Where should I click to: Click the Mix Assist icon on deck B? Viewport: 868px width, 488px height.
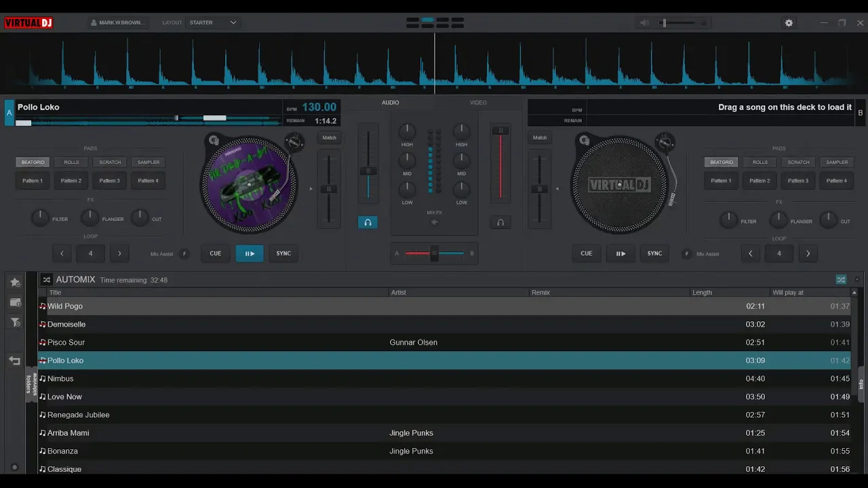[686, 253]
